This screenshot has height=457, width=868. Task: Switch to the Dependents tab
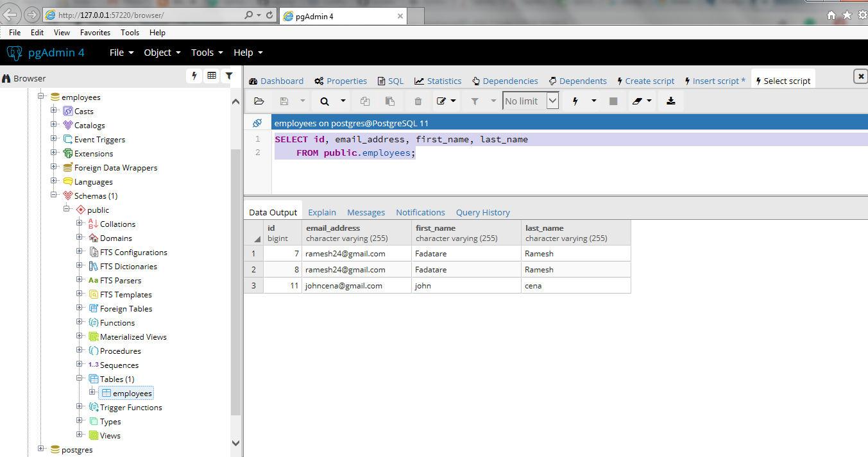click(577, 81)
